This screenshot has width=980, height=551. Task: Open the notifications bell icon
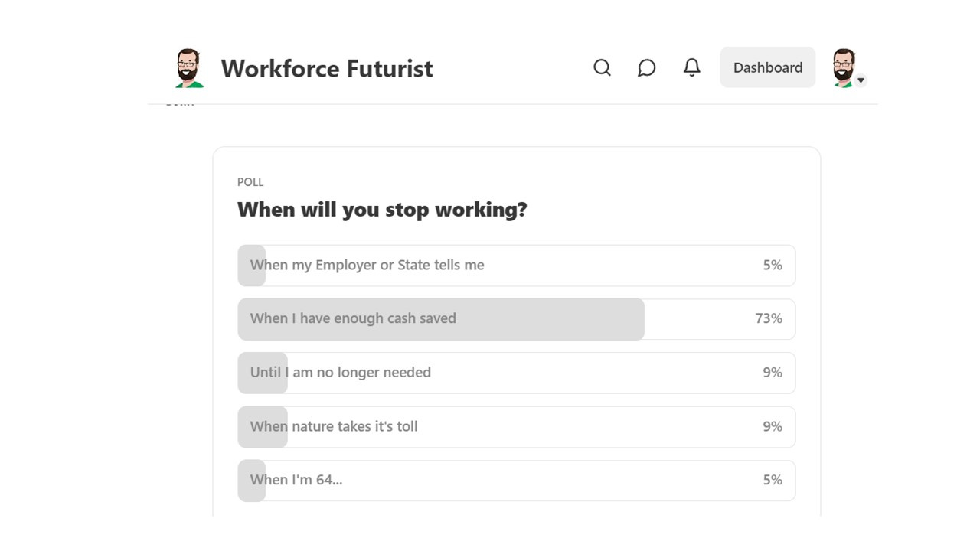coord(691,67)
